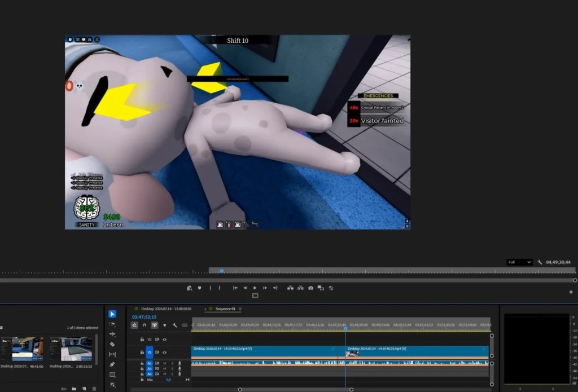The height and width of the screenshot is (392, 578).
Task: Select the Slip tool
Action: click(112, 354)
